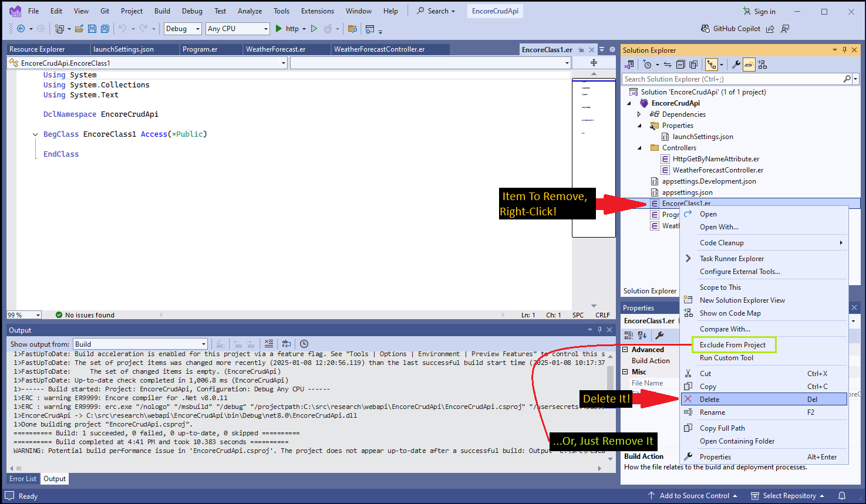Start without debugging via the hollow play icon
Screen dimensions: 866x504
coord(314,29)
